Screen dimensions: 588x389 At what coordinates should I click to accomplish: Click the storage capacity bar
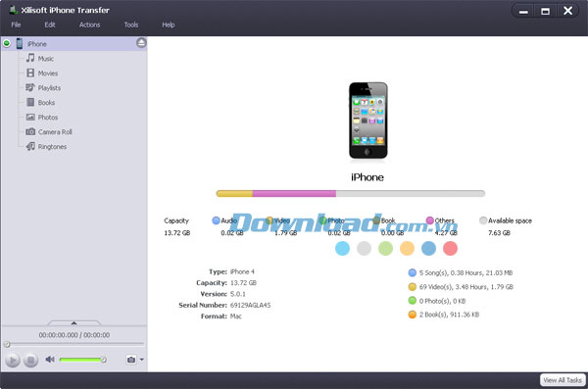(x=351, y=194)
